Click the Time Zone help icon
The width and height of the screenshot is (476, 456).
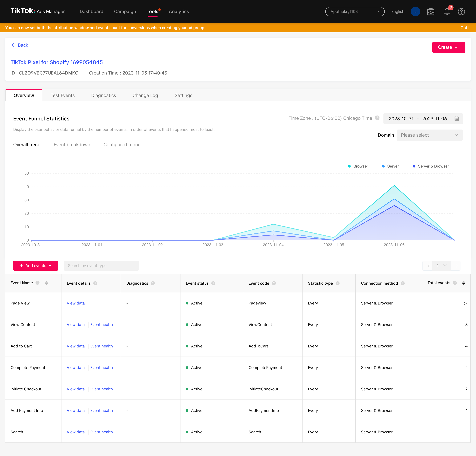click(377, 118)
